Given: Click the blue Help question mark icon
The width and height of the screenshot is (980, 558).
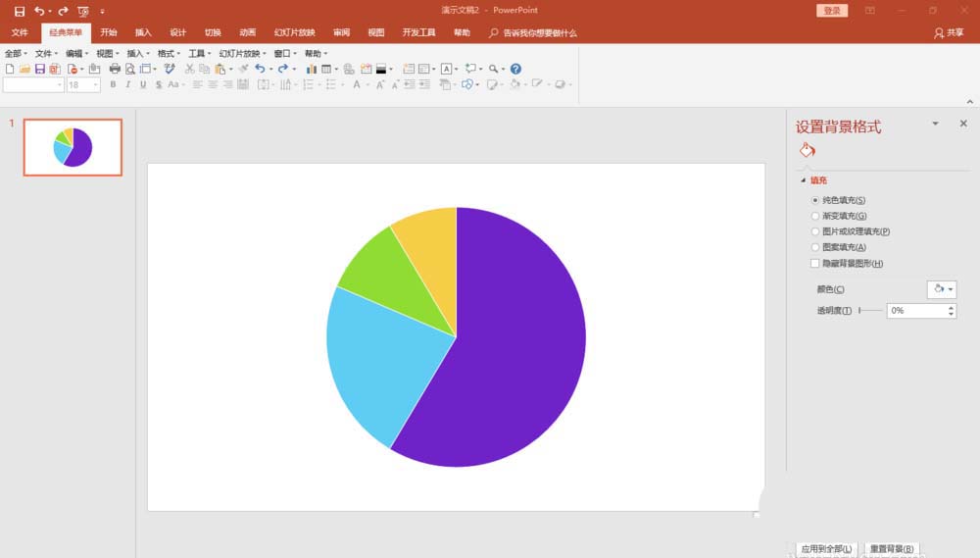Looking at the screenshot, I should [515, 69].
